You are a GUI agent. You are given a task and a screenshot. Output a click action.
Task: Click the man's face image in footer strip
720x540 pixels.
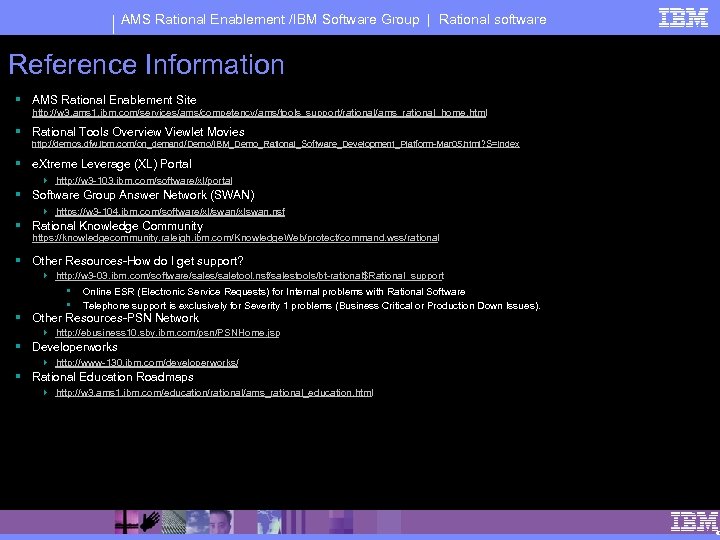222,522
